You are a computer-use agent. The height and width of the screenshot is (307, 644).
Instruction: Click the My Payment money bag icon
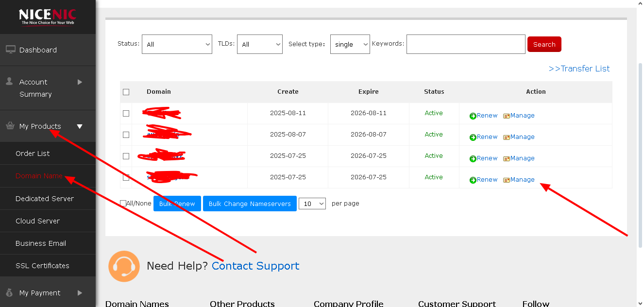[x=10, y=292]
